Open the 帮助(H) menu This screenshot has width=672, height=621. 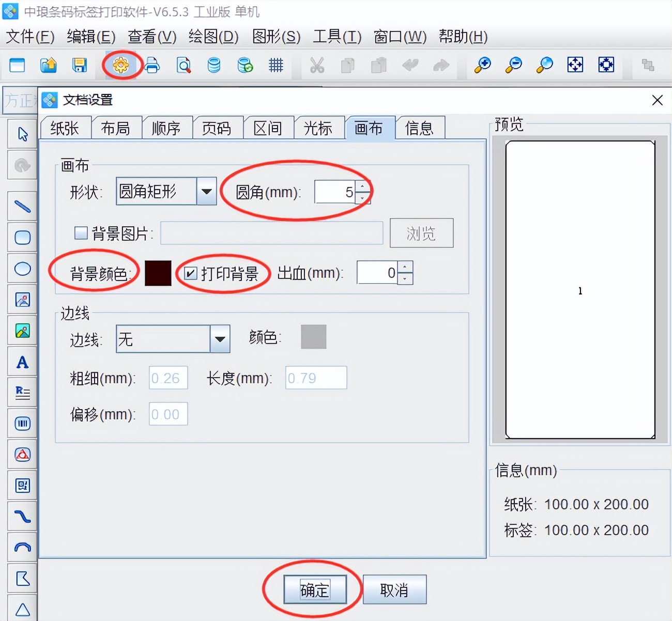463,37
